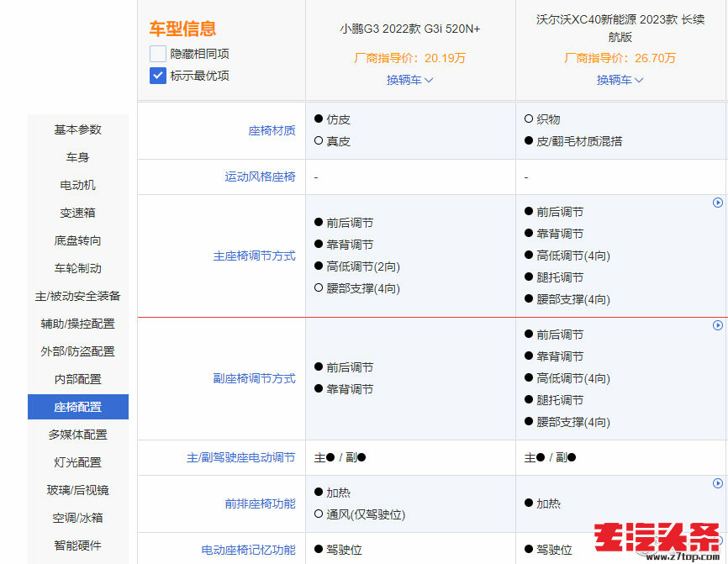The height and width of the screenshot is (564, 728).
Task: Select 玻璃/后视镜 sidebar item
Action: (78, 490)
